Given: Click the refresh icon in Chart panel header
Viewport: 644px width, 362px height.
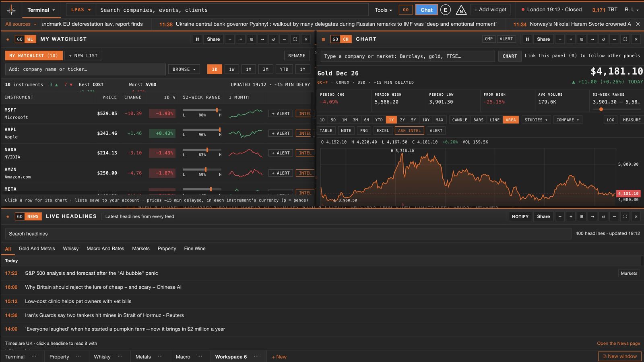Looking at the screenshot, I should tap(603, 39).
